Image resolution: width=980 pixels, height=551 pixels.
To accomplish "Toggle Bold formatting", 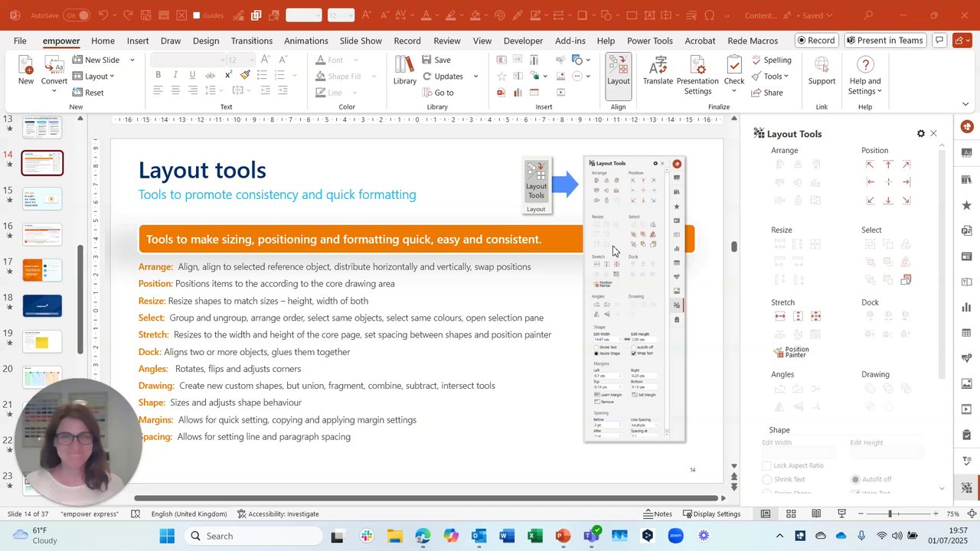I will point(158,75).
